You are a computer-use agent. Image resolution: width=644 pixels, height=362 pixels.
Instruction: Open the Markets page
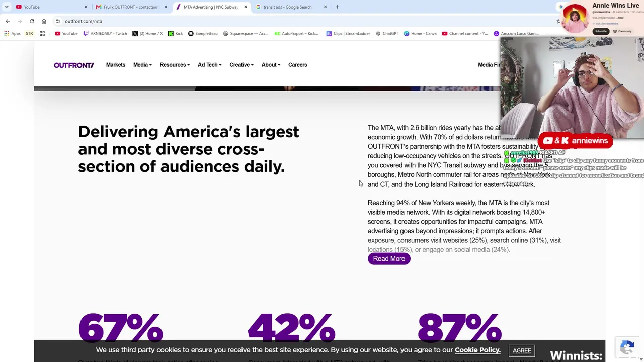116,65
